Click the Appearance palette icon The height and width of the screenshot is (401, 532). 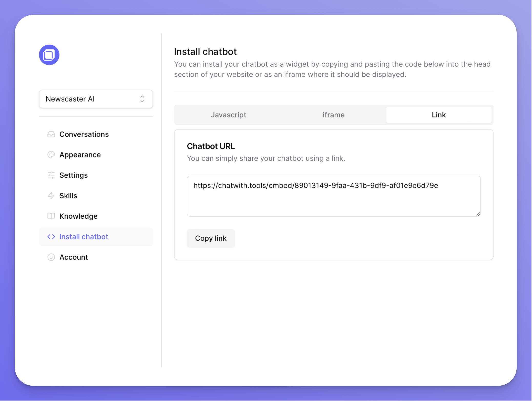click(x=51, y=155)
